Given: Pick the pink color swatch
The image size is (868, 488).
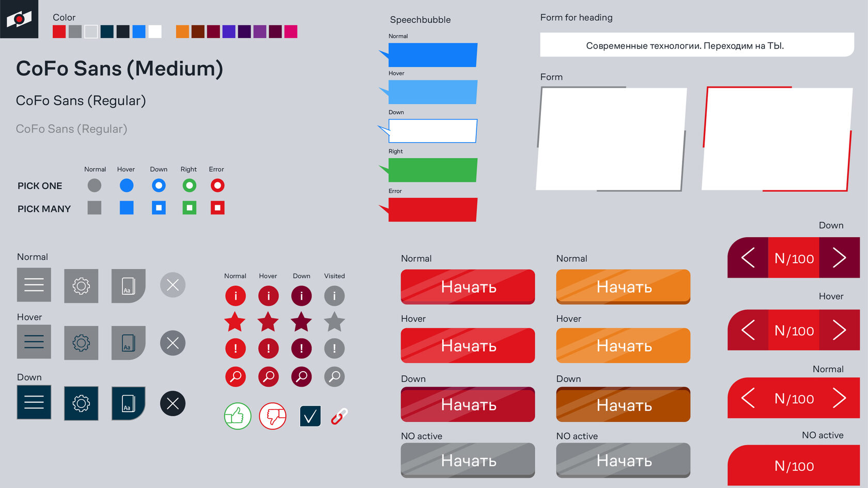Looking at the screenshot, I should pyautogui.click(x=291, y=32).
